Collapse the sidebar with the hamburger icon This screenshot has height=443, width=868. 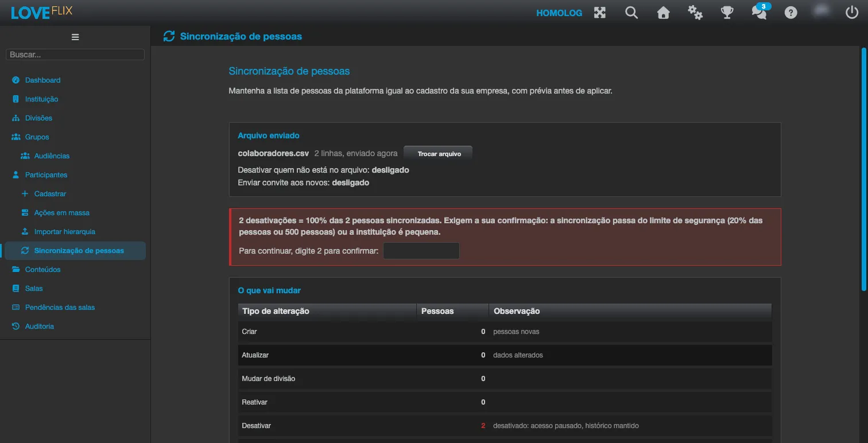pos(75,37)
